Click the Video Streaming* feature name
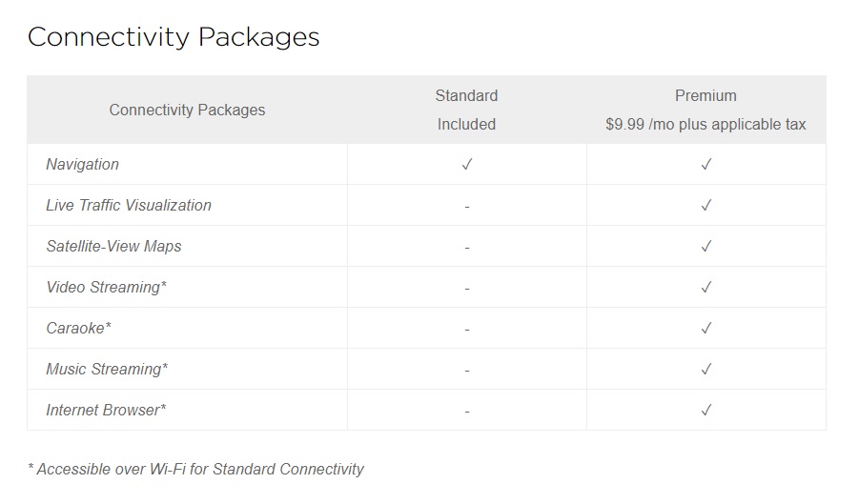This screenshot has width=859, height=504. coord(106,288)
